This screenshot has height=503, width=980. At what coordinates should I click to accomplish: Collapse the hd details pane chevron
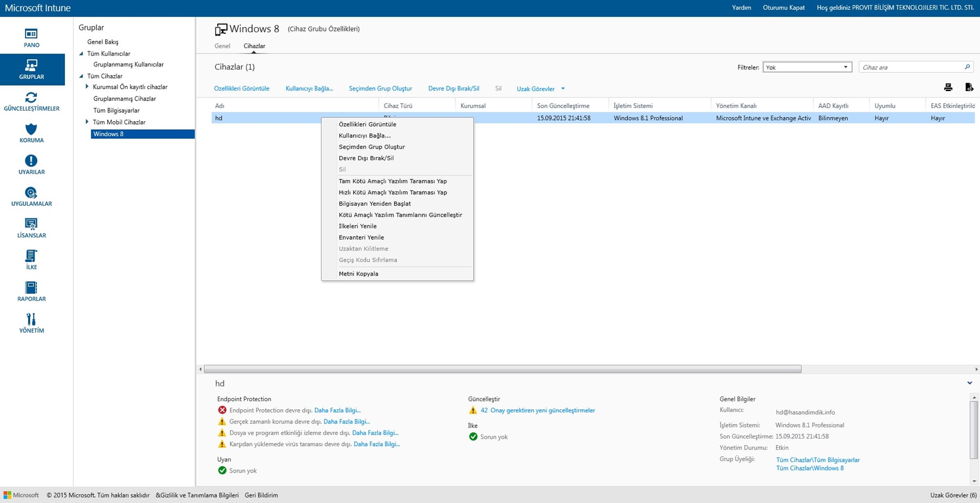point(969,383)
